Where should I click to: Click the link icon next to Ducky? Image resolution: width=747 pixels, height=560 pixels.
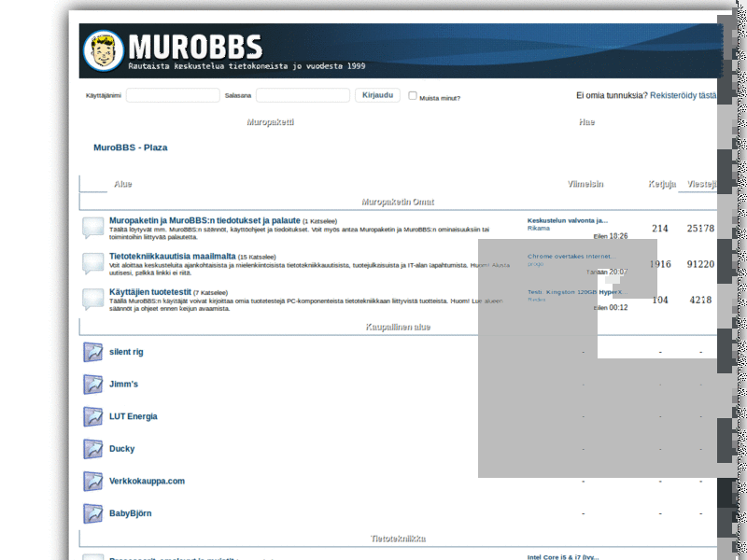pyautogui.click(x=92, y=449)
